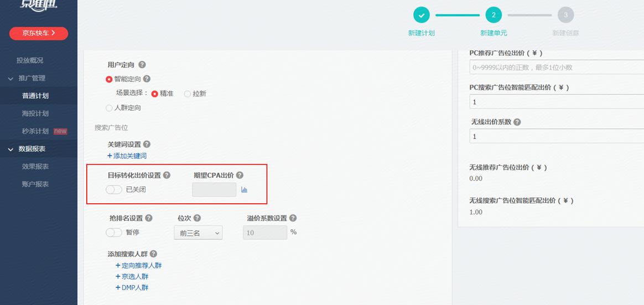Screen dimensions: 644x305
Task: Collapse the 推广管理 sidebar section
Action: coord(11,78)
